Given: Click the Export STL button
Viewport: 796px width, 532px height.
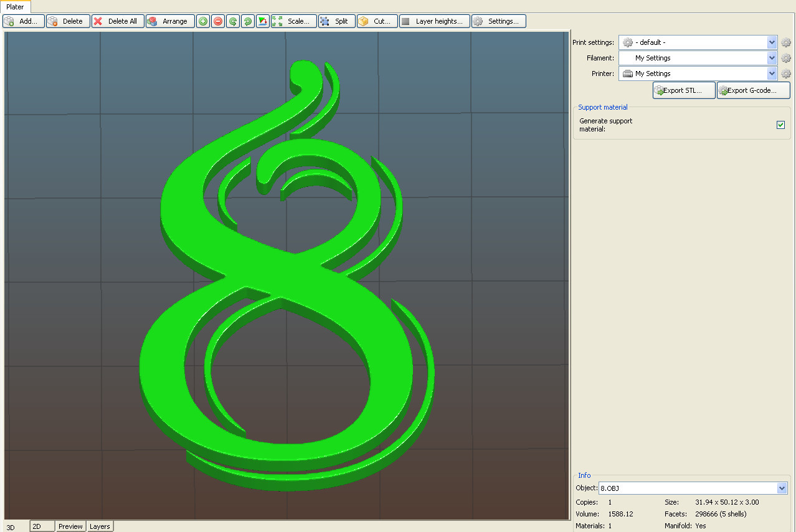Looking at the screenshot, I should [683, 90].
